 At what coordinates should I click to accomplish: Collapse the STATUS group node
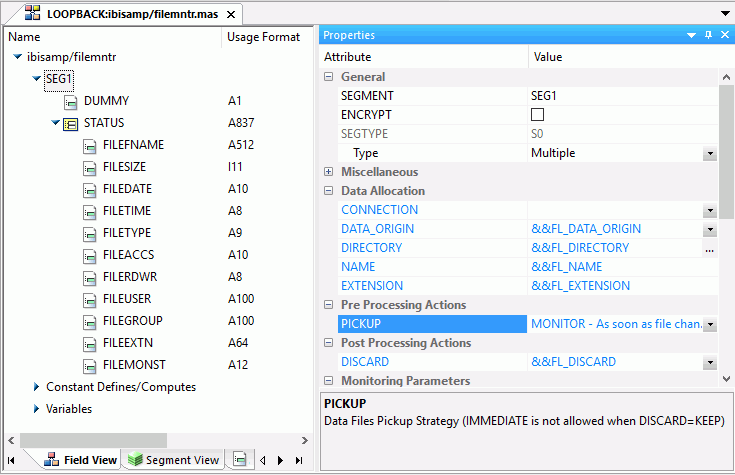[55, 123]
